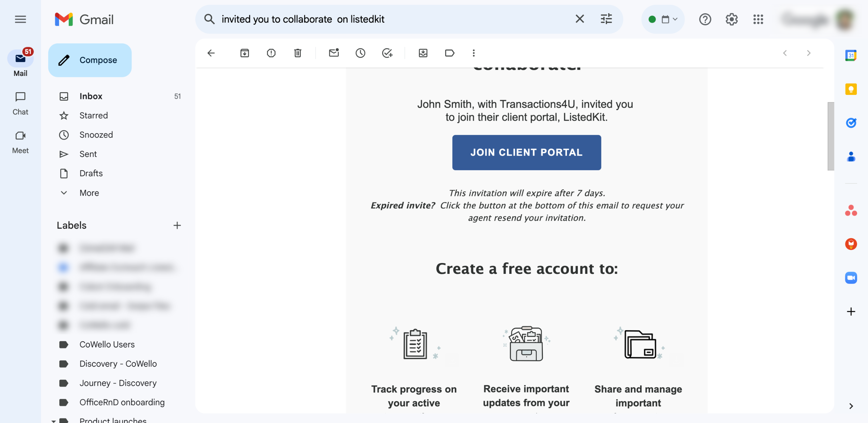Mark the email as unread
The image size is (868, 423).
(334, 53)
